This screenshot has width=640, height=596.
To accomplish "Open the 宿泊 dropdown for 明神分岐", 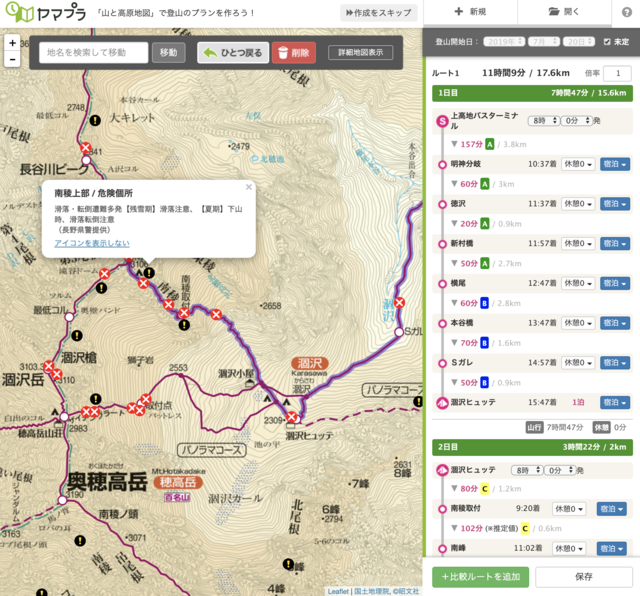I will (x=614, y=164).
